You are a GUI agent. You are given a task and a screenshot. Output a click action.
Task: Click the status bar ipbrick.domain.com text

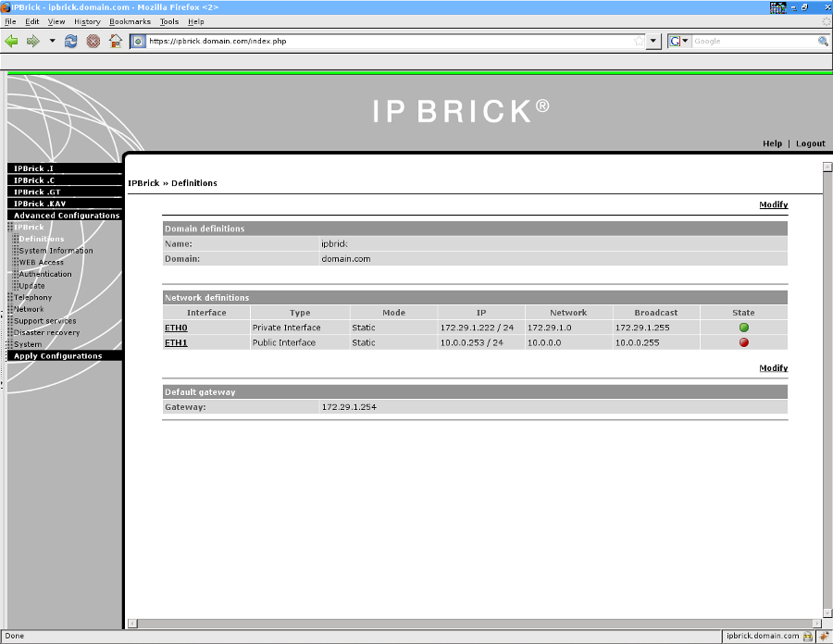(x=763, y=636)
